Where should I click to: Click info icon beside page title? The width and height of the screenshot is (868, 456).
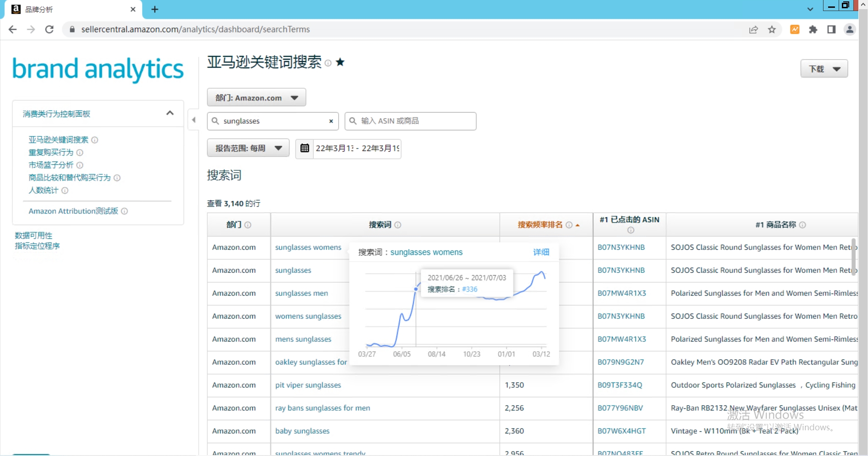pyautogui.click(x=328, y=63)
